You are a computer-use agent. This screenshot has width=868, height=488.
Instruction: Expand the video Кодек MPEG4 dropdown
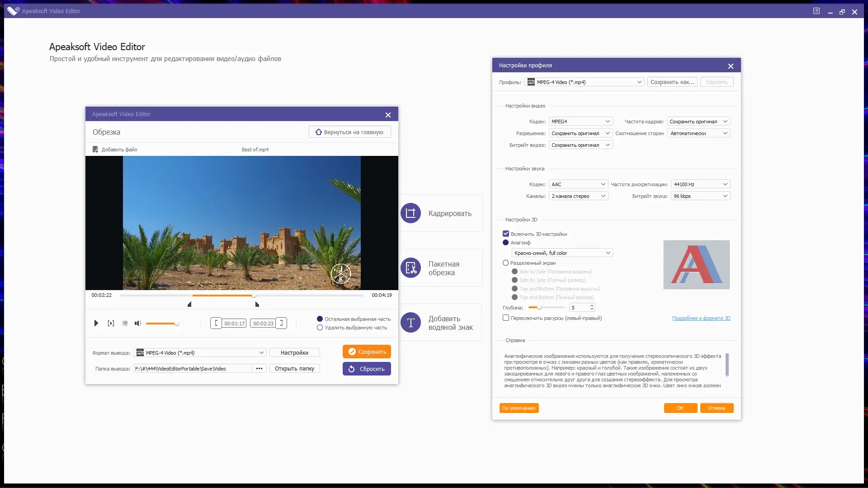[x=580, y=122]
